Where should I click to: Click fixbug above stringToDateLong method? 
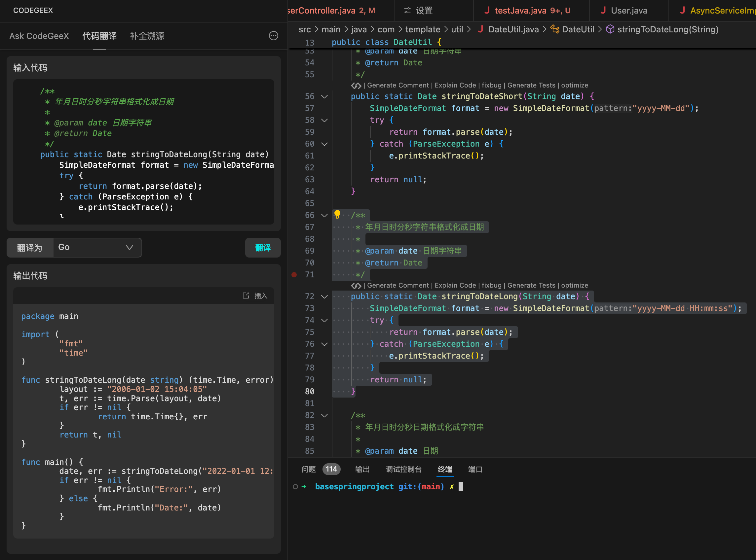click(x=491, y=285)
